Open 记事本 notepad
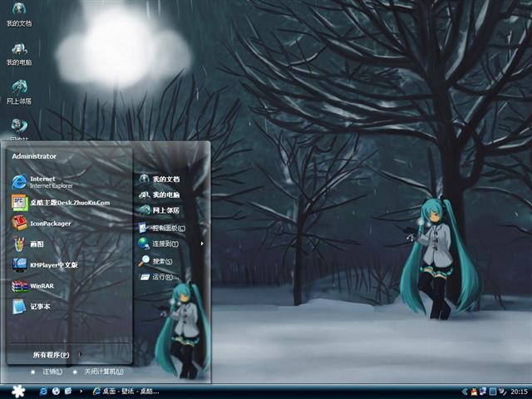The width and height of the screenshot is (532, 399). click(x=32, y=307)
